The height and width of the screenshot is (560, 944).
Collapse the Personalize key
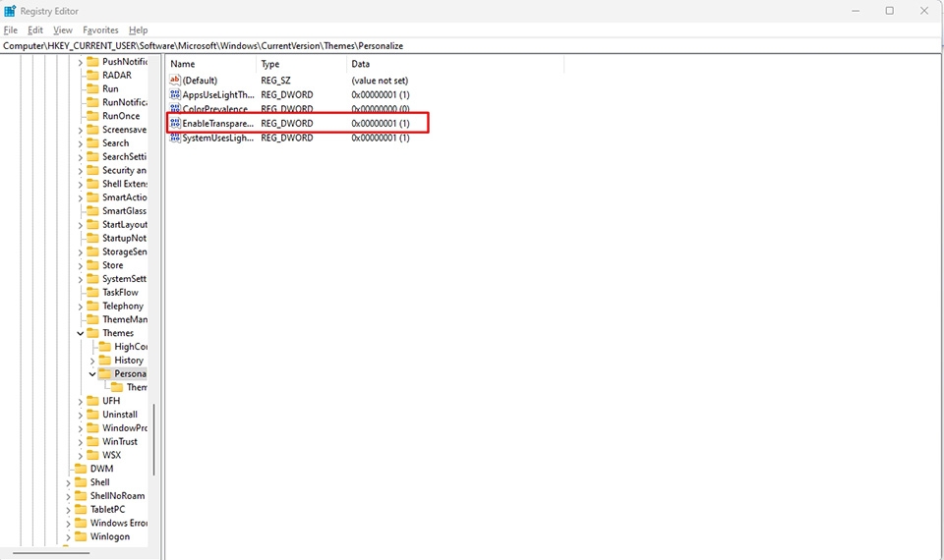coord(92,374)
